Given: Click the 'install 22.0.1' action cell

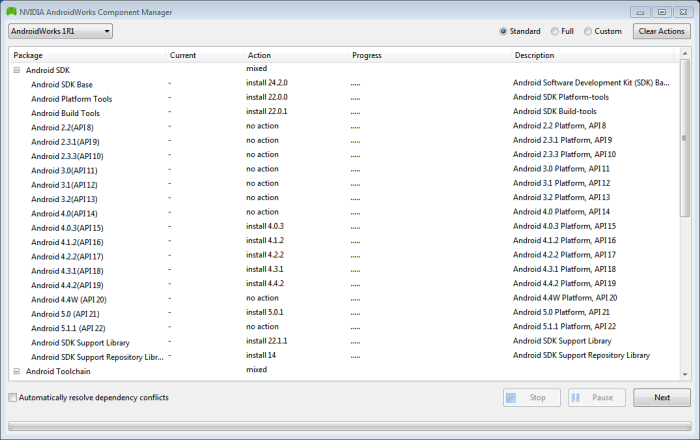Looking at the screenshot, I should (x=267, y=112).
